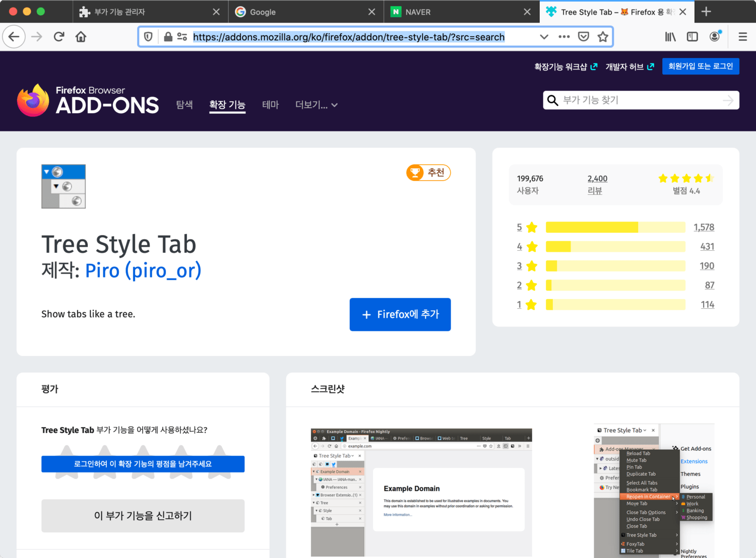The width and height of the screenshot is (756, 558).
Task: Open a new browser tab
Action: [x=706, y=12]
